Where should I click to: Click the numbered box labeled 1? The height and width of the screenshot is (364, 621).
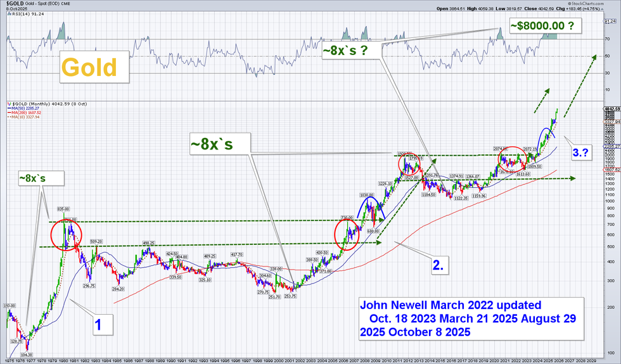(x=98, y=325)
